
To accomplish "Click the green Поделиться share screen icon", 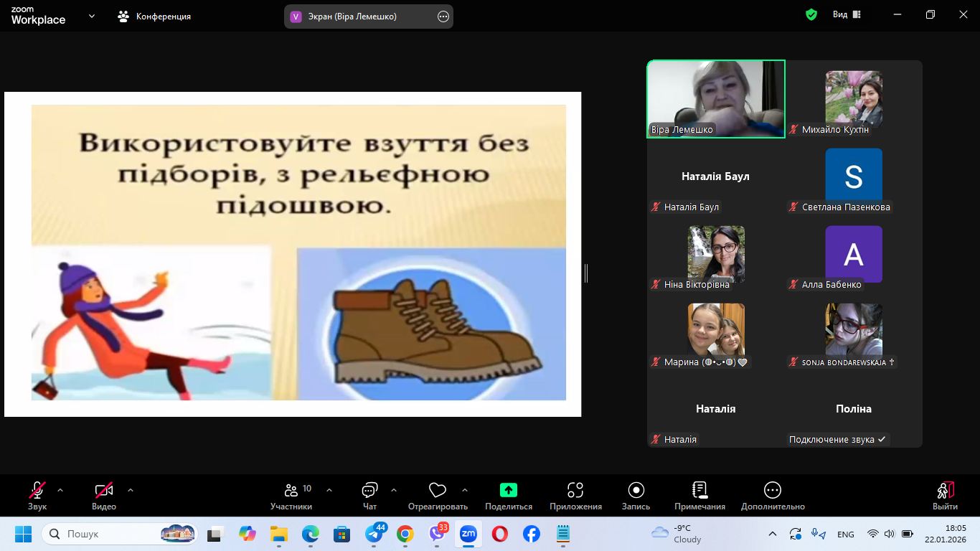I will click(x=508, y=490).
